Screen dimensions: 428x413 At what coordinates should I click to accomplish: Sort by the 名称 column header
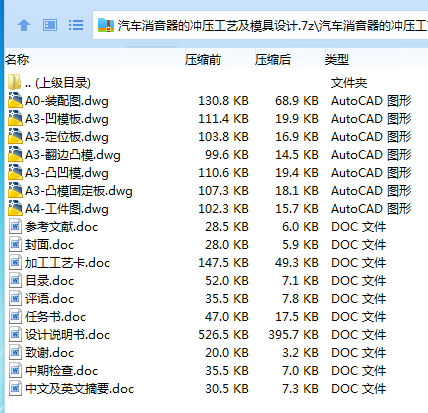(17, 60)
